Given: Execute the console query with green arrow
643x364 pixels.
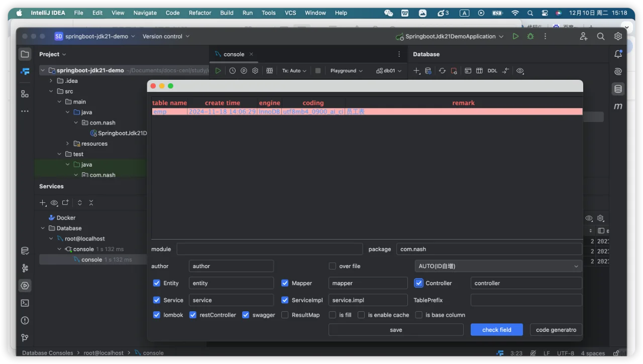Looking at the screenshot, I should click(x=218, y=71).
